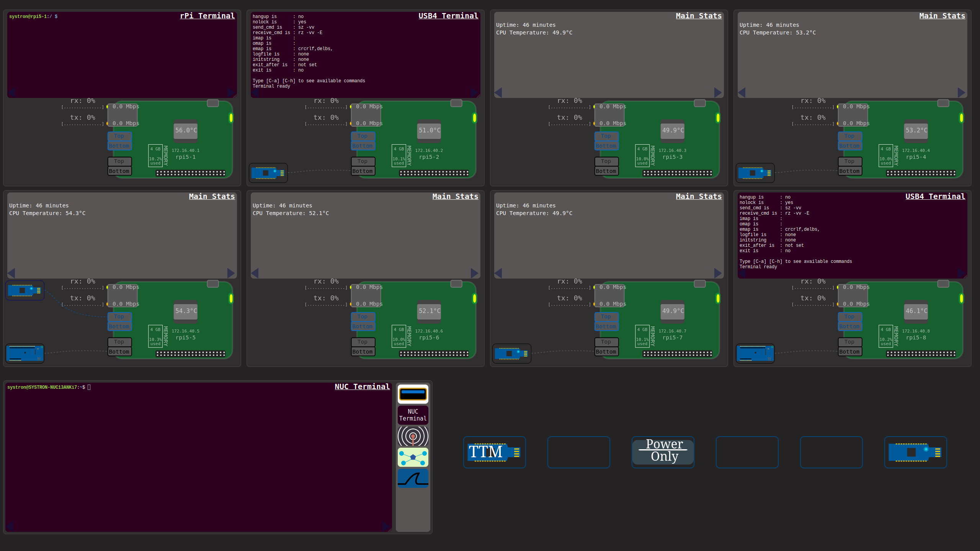This screenshot has height=551, width=980.
Task: Click the 56.0°C CPU chip on rpi5-1
Action: click(x=186, y=130)
